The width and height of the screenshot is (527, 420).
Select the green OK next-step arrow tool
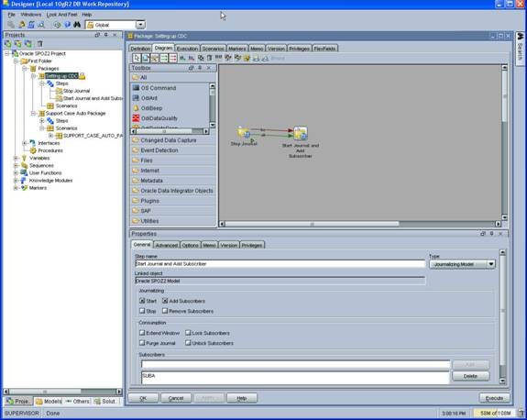tap(164, 58)
